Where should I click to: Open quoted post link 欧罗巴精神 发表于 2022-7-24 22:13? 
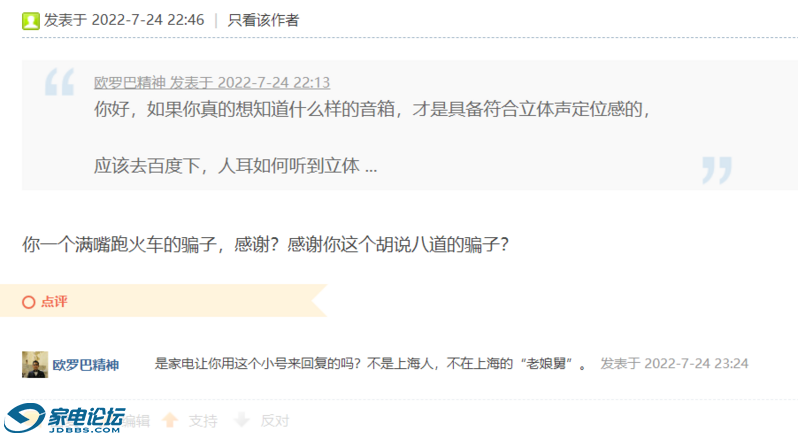point(212,82)
